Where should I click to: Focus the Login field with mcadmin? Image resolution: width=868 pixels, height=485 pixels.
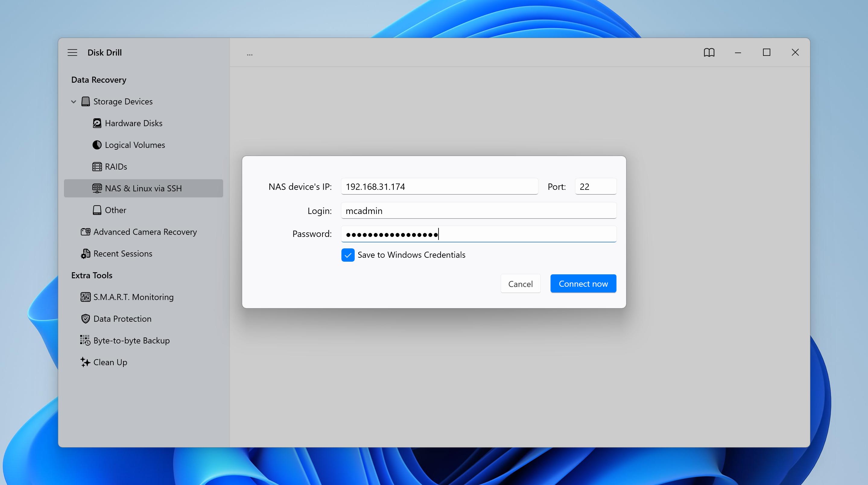coord(479,211)
